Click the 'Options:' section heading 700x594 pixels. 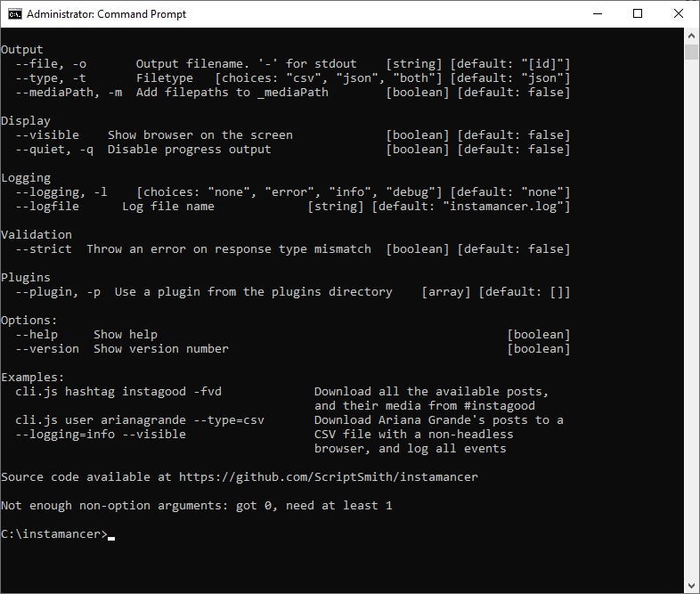pos(29,321)
